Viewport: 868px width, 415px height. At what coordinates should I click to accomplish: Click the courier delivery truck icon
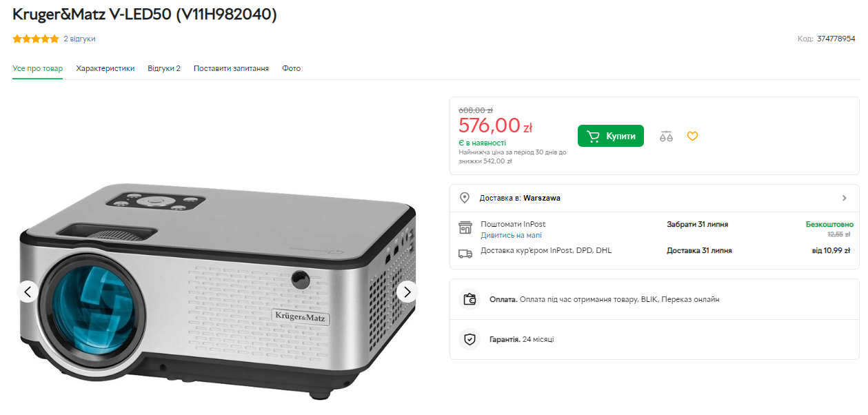pos(465,253)
